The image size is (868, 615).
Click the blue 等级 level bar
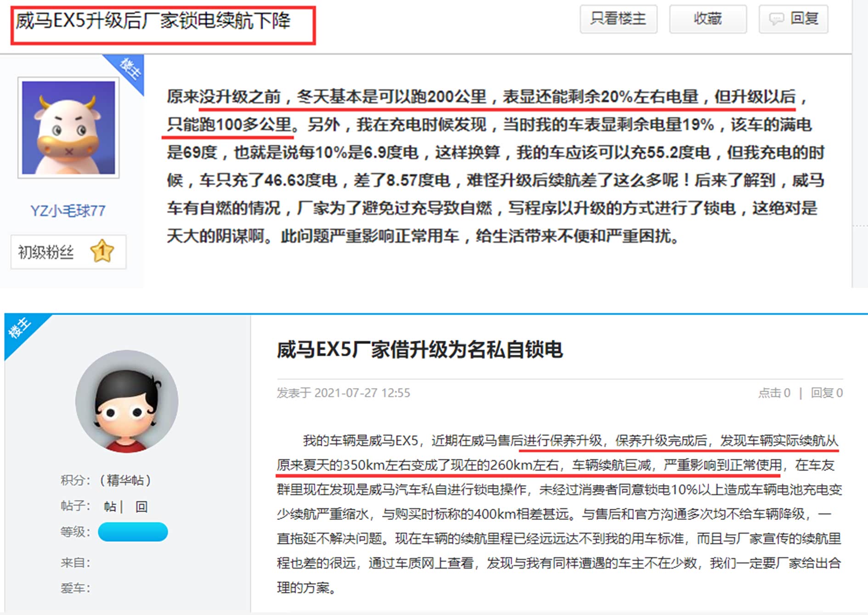(133, 532)
